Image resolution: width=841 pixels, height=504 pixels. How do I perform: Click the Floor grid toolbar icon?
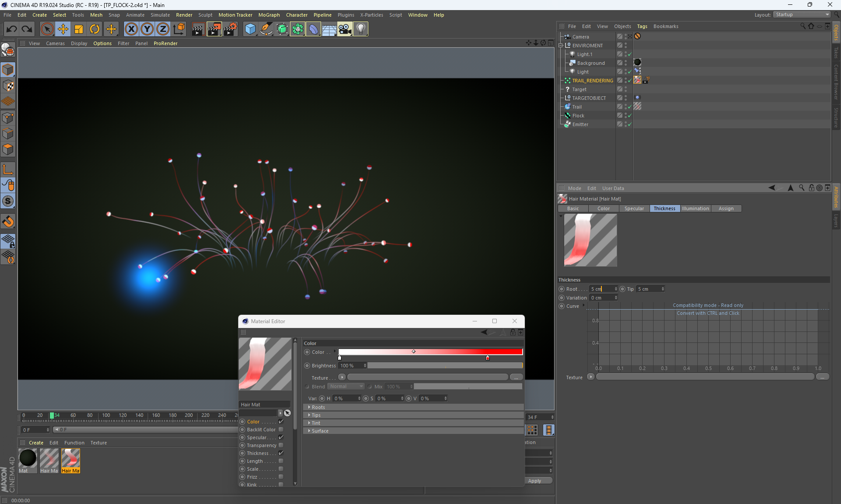coord(329,29)
